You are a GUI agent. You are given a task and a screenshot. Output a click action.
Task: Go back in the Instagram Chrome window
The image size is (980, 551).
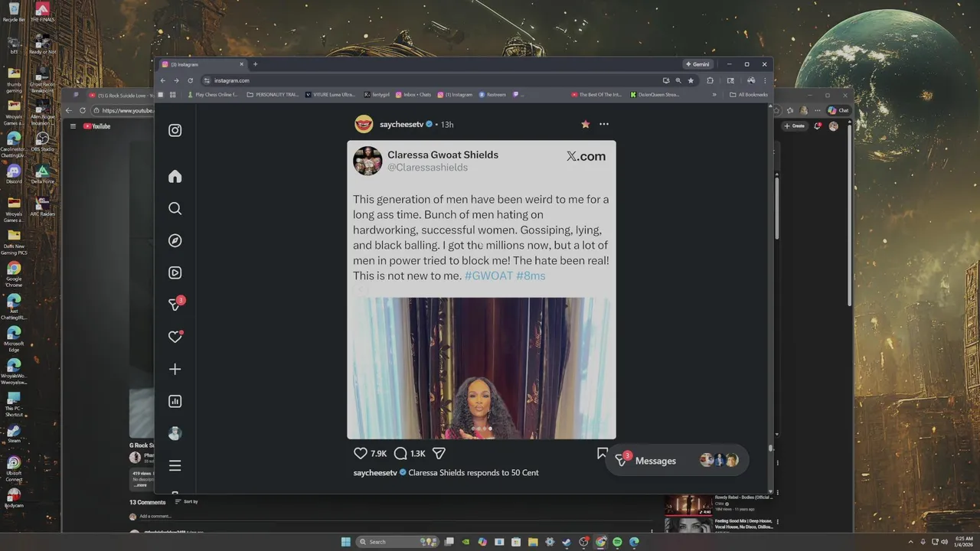click(162, 80)
